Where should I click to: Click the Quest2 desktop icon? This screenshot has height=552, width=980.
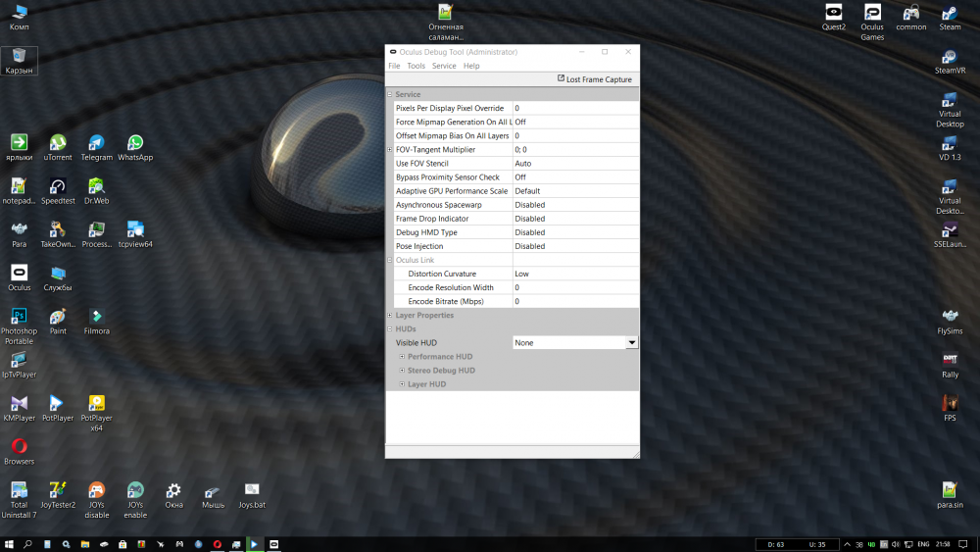833,13
